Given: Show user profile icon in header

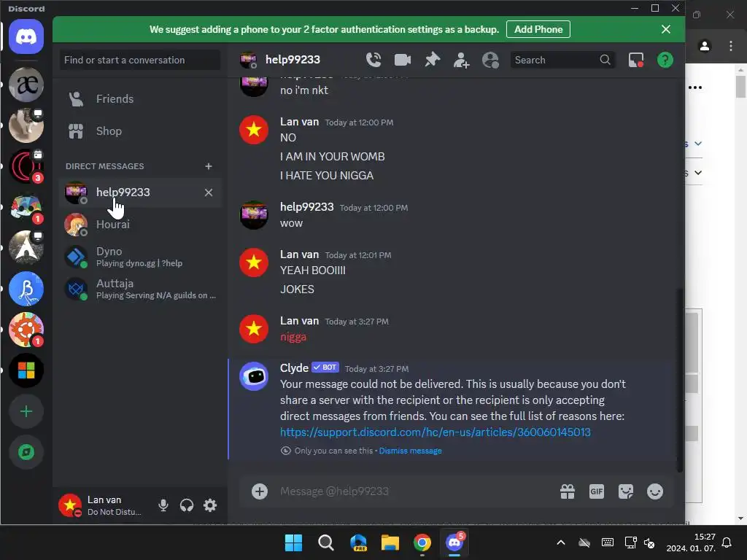Looking at the screenshot, I should pyautogui.click(x=490, y=60).
